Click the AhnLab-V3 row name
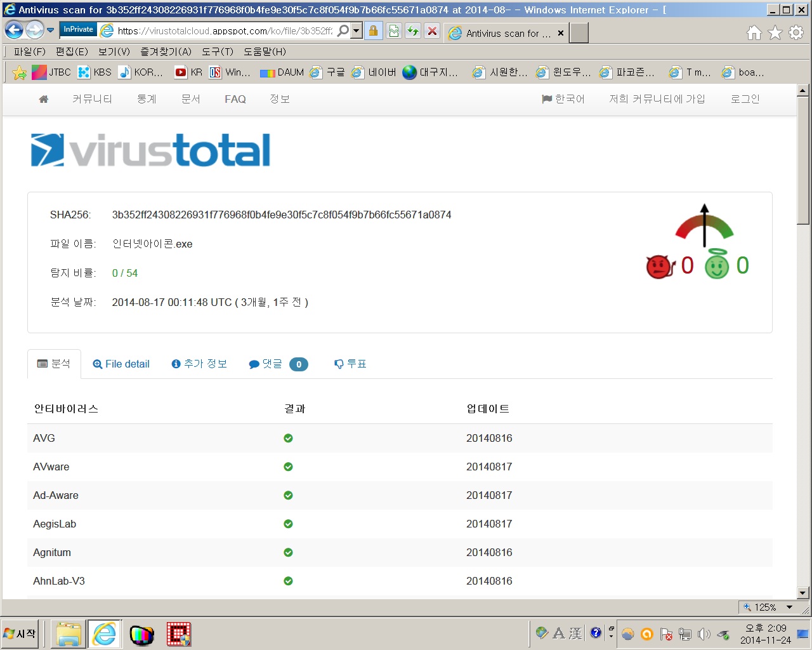The height and width of the screenshot is (650, 812). click(x=59, y=581)
